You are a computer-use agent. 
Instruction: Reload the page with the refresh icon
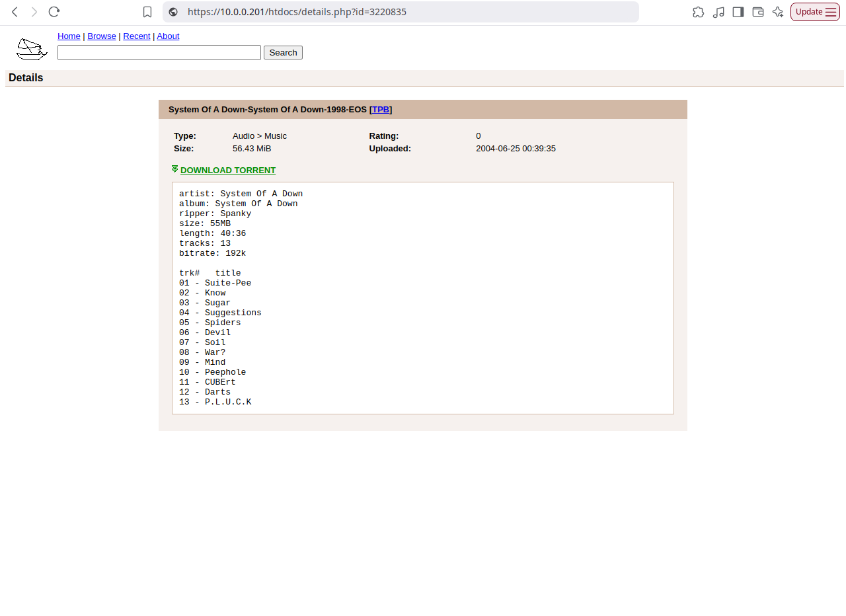pos(54,12)
